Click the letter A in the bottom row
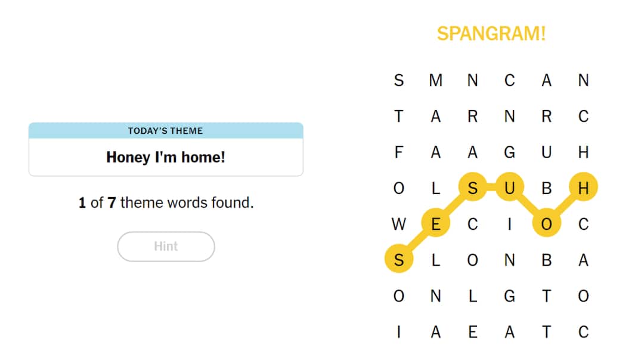This screenshot has height=363, width=644. [x=436, y=331]
